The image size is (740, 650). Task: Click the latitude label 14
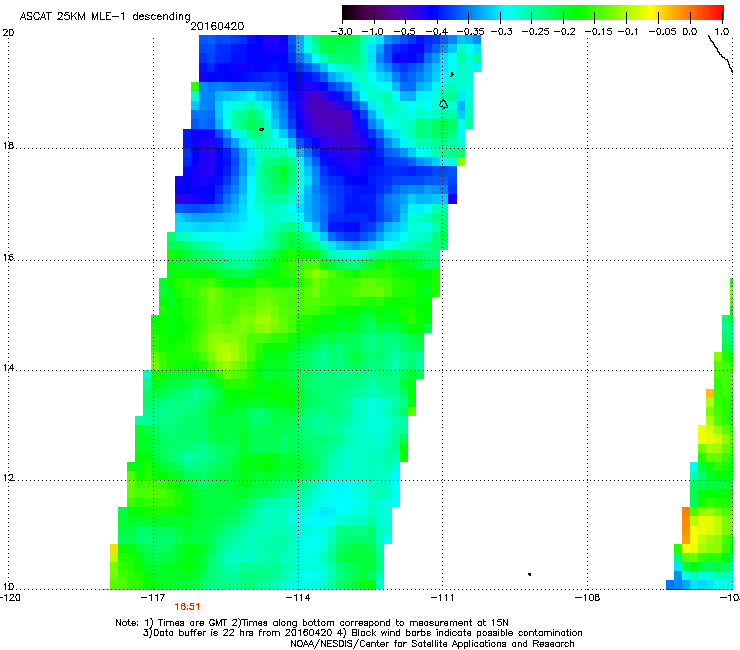click(8, 368)
